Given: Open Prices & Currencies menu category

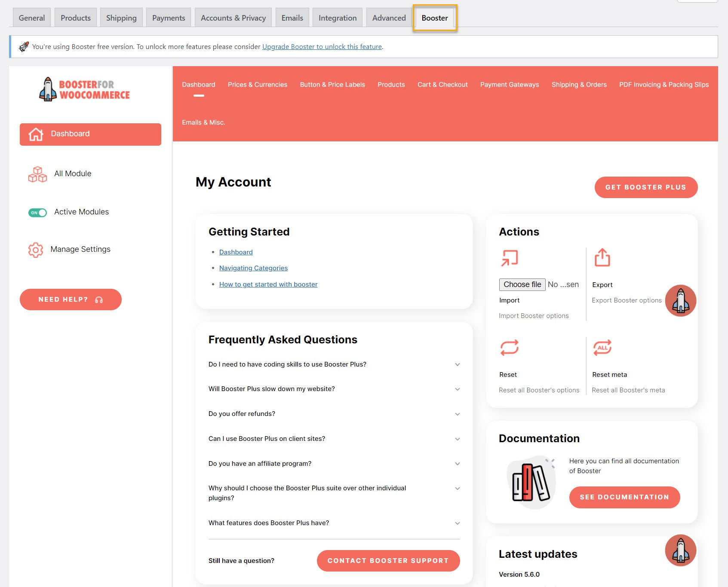Looking at the screenshot, I should [257, 85].
